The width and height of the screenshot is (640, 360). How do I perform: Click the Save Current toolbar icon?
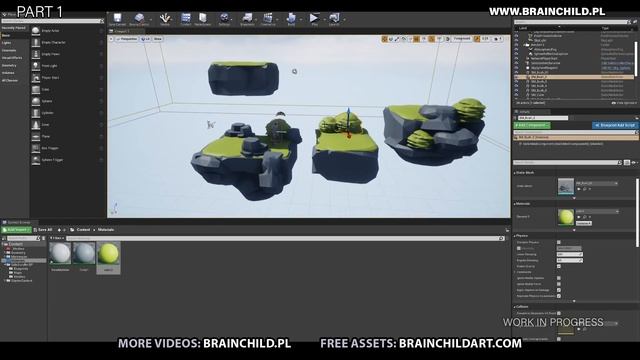click(x=118, y=18)
